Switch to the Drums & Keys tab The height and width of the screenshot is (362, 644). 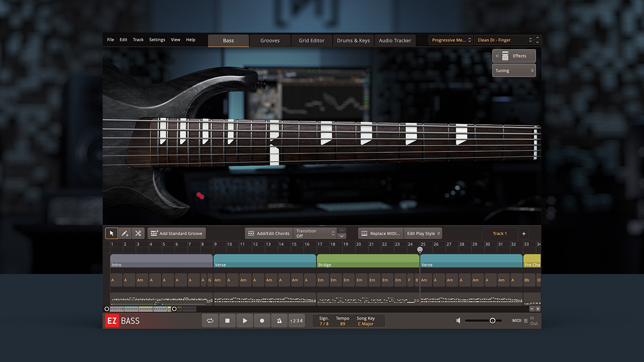click(353, 41)
